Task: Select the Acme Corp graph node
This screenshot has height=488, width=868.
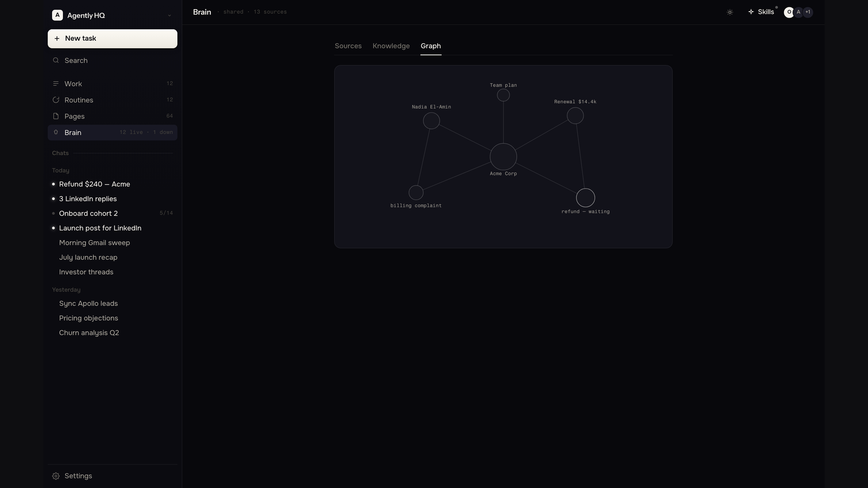Action: pos(503,157)
